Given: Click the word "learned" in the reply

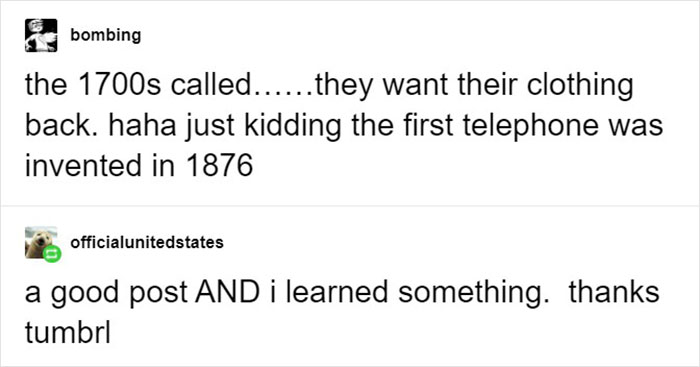Looking at the screenshot, I should point(337,292).
